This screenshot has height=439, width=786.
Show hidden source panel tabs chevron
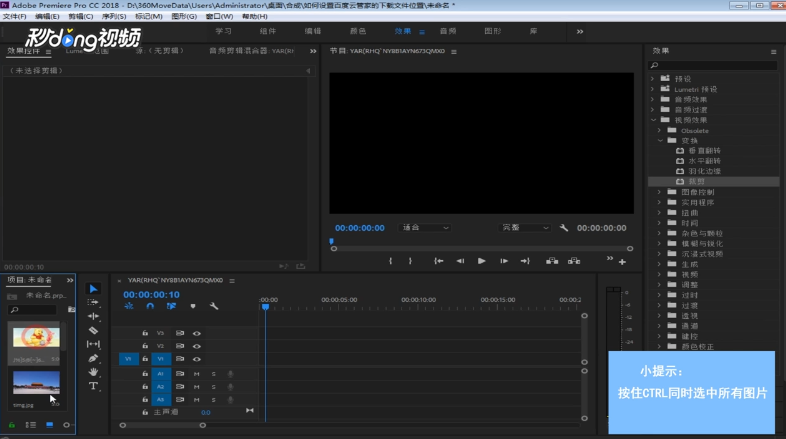(x=313, y=51)
